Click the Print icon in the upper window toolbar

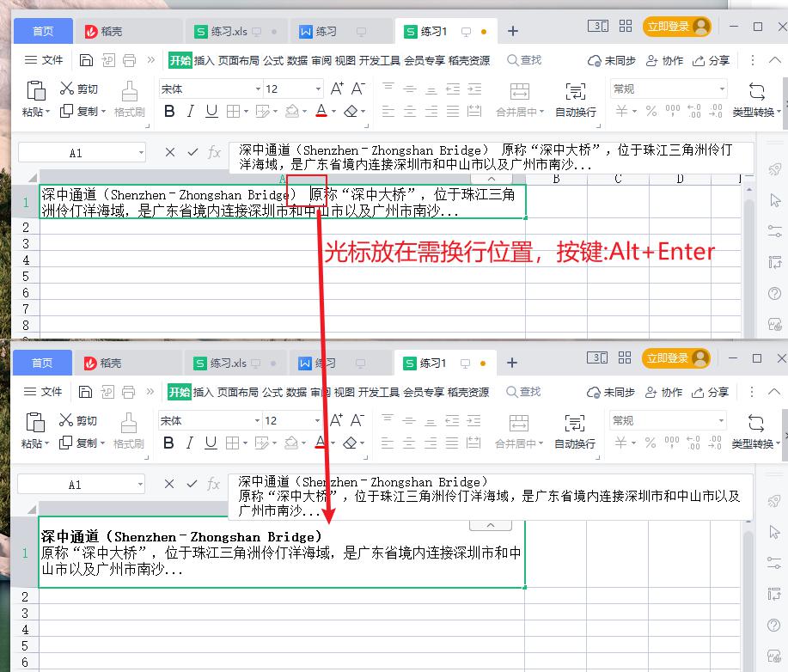pyautogui.click(x=129, y=60)
